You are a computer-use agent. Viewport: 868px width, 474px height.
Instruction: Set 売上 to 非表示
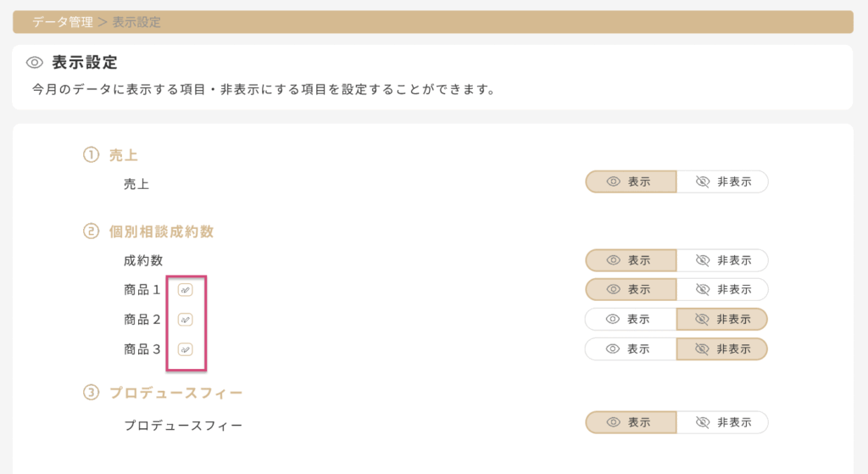pyautogui.click(x=722, y=182)
